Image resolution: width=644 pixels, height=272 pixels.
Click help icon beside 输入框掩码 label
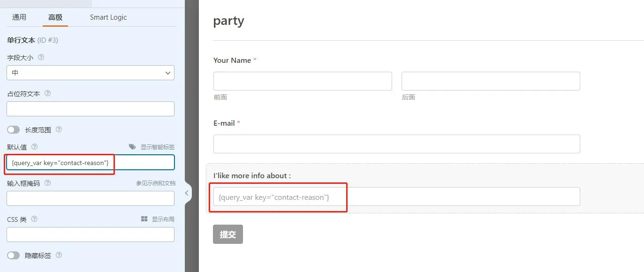[47, 183]
